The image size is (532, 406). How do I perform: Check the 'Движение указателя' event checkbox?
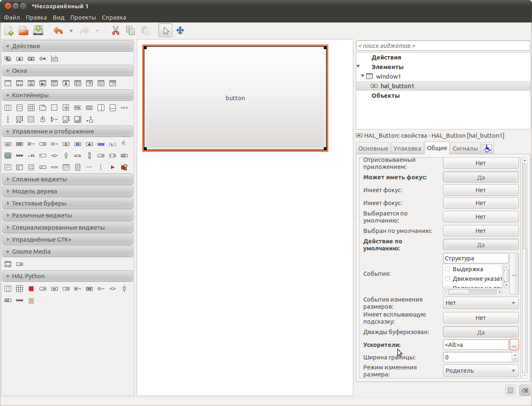(448, 279)
